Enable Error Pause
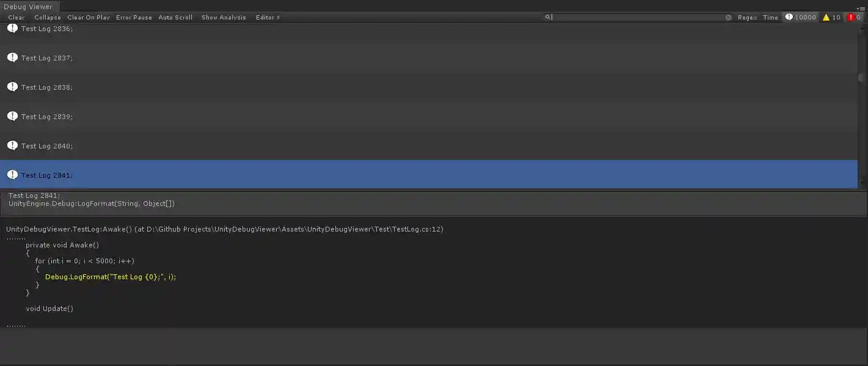This screenshot has height=366, width=868. [134, 17]
